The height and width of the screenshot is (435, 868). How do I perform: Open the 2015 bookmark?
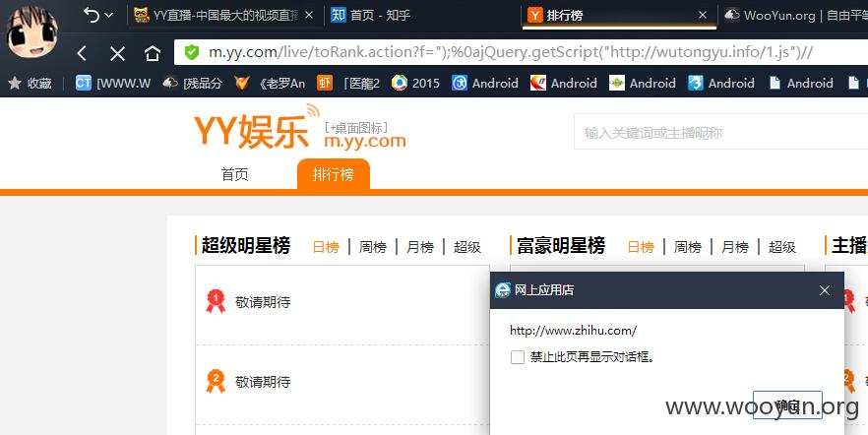pyautogui.click(x=415, y=83)
